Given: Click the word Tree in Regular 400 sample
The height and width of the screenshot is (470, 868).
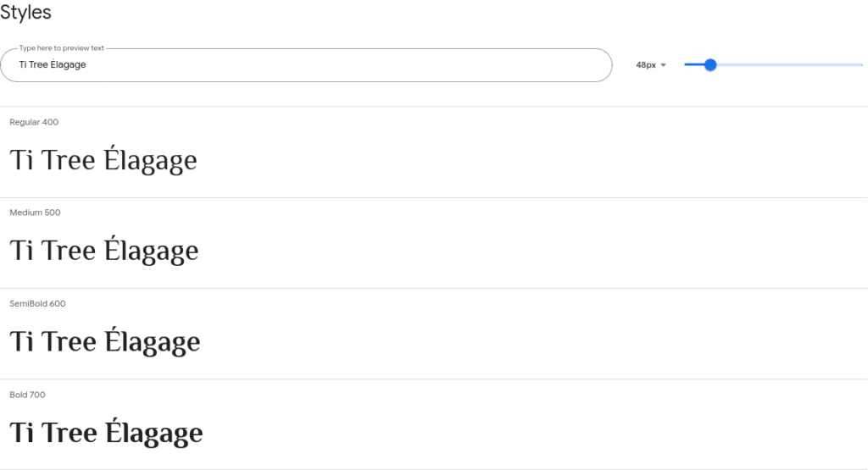Looking at the screenshot, I should 68,160.
